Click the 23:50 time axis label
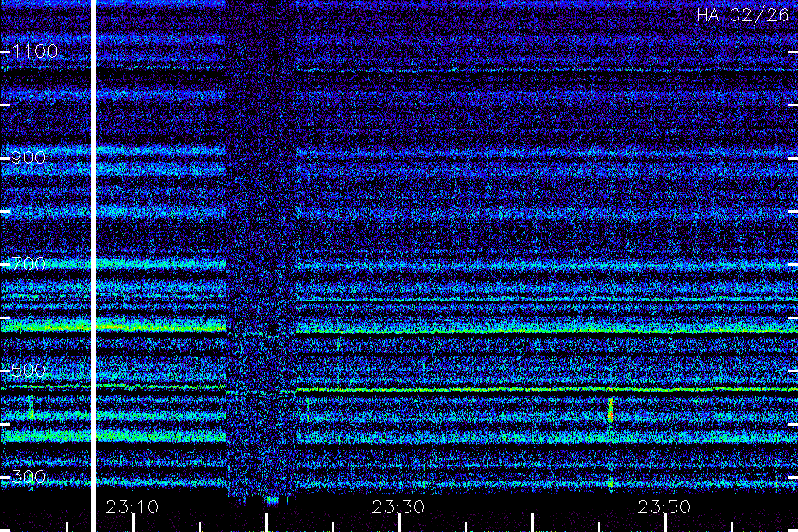 (x=664, y=507)
